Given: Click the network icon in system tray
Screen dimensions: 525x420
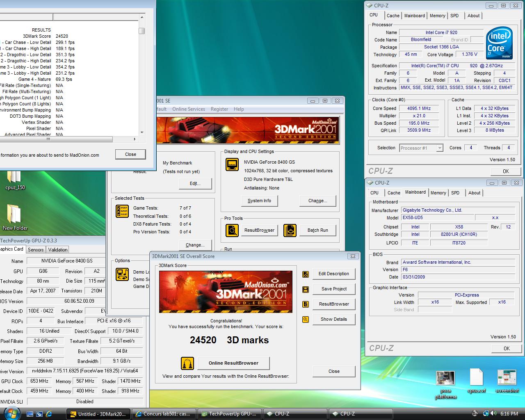Looking at the screenshot, I should [486, 413].
